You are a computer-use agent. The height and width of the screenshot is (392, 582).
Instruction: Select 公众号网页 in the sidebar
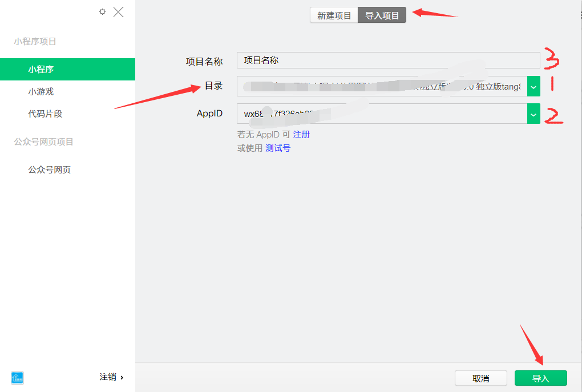(x=50, y=169)
